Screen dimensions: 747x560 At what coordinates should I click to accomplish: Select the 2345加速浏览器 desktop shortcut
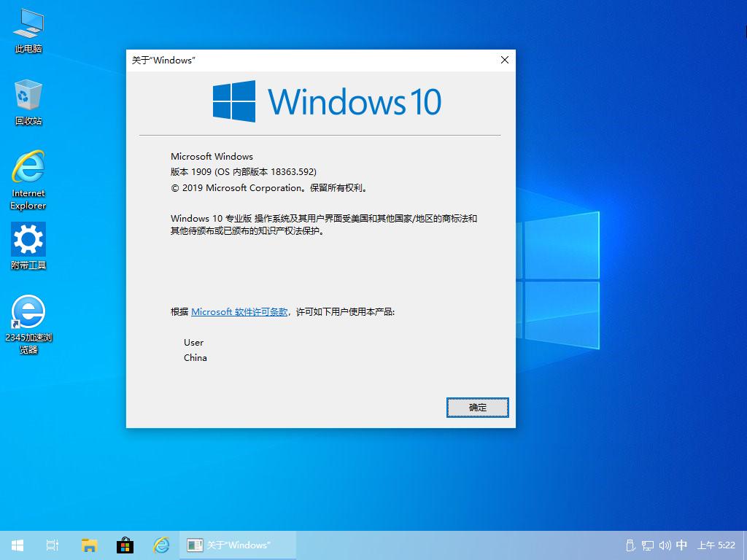point(28,324)
